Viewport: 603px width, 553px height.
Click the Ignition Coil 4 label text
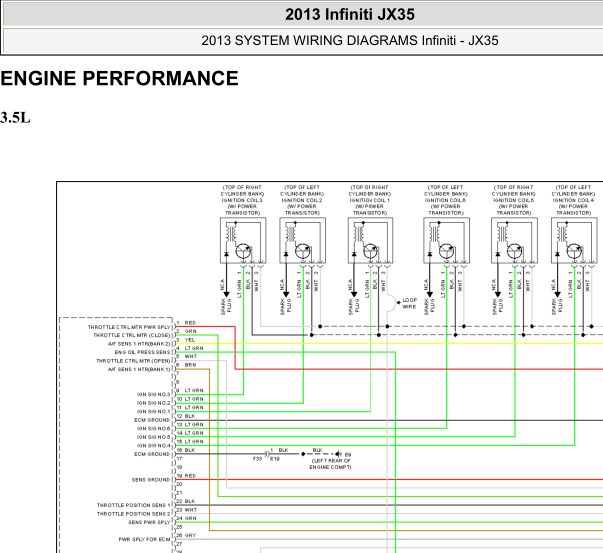tap(573, 200)
